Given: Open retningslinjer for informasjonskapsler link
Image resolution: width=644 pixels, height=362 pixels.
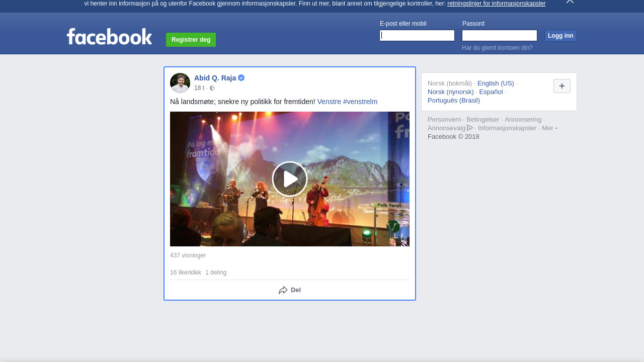Looking at the screenshot, I should [496, 4].
